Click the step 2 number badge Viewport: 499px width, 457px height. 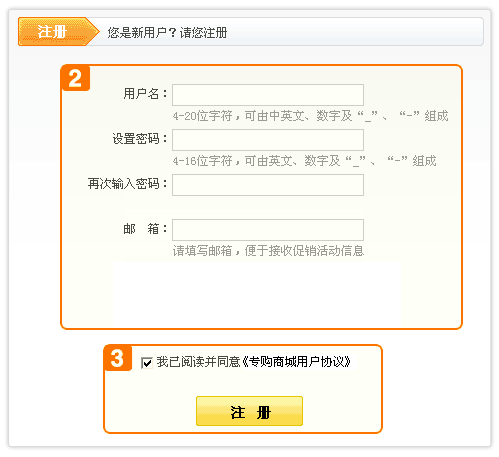(x=76, y=78)
